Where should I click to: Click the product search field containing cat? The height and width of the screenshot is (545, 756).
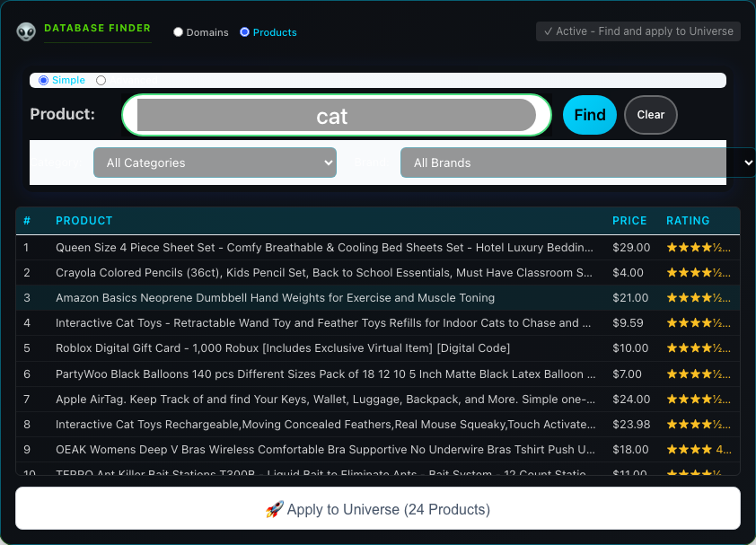tap(336, 115)
